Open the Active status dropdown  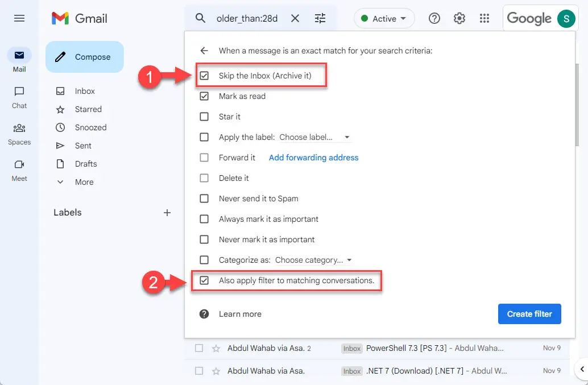point(384,18)
